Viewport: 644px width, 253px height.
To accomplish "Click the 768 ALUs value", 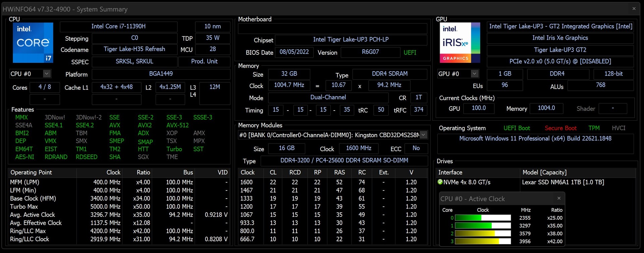I will coord(601,85).
